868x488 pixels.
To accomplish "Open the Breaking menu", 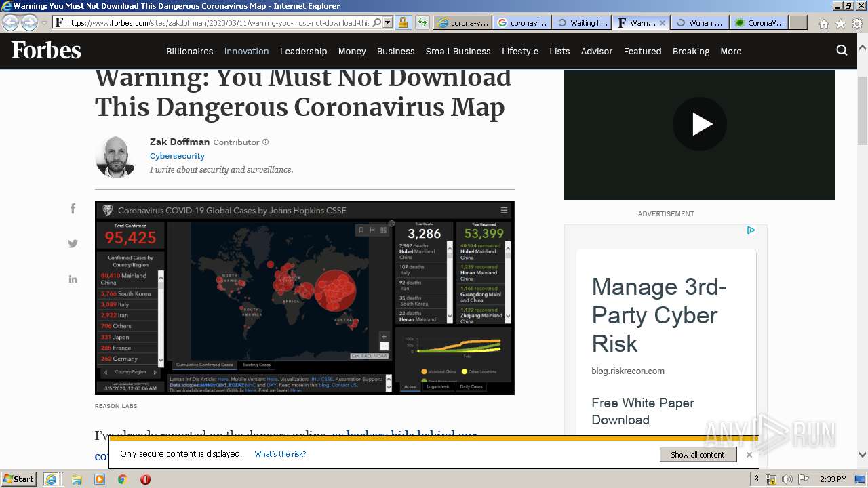I will [691, 51].
